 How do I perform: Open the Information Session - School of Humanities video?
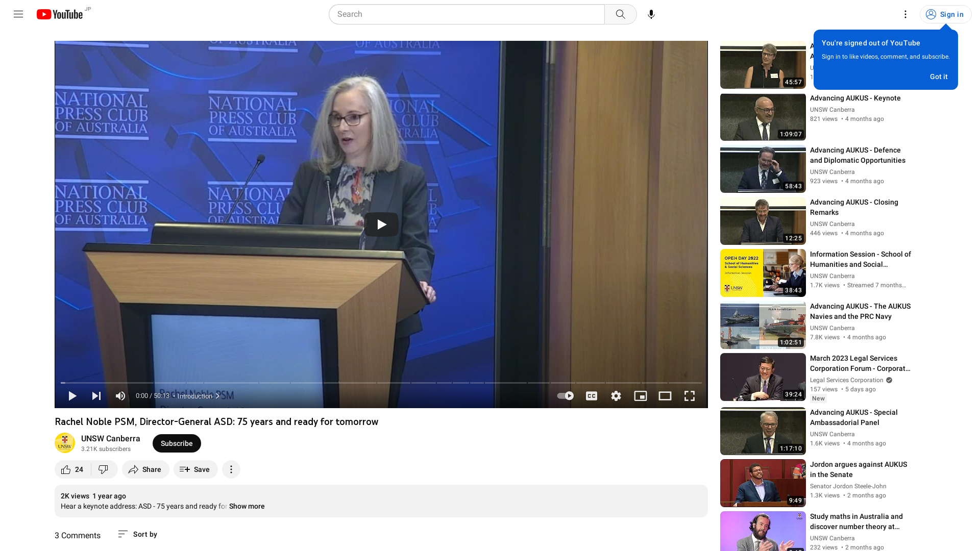pyautogui.click(x=860, y=259)
